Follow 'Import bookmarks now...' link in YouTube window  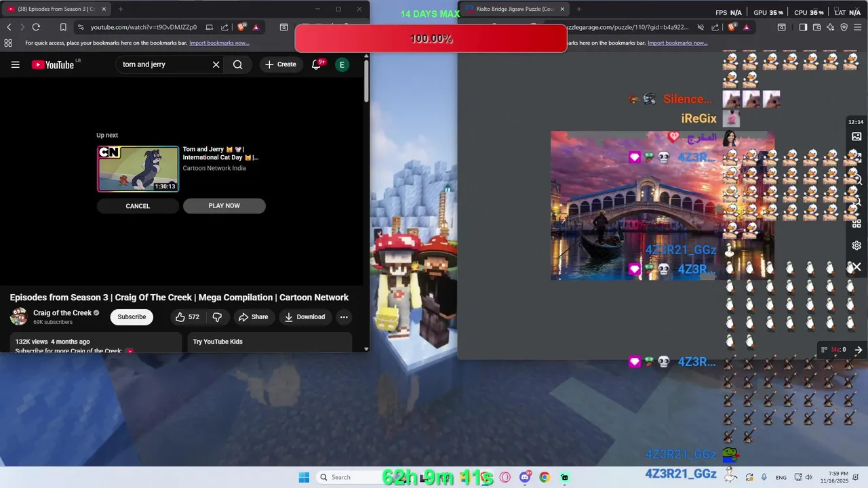[x=219, y=43]
